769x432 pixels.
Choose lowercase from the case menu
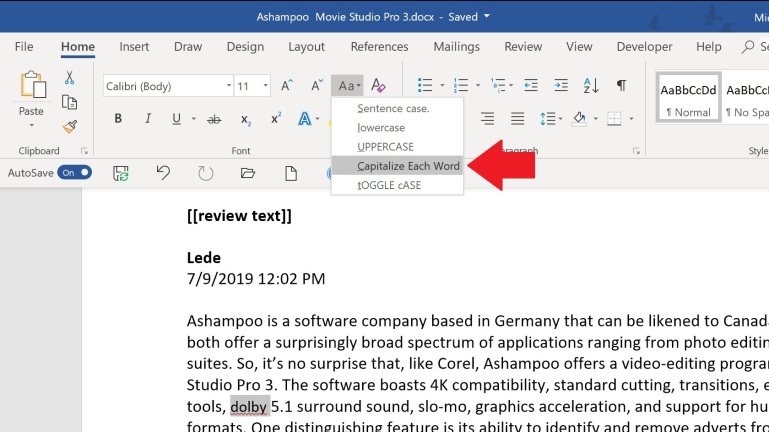point(397,127)
